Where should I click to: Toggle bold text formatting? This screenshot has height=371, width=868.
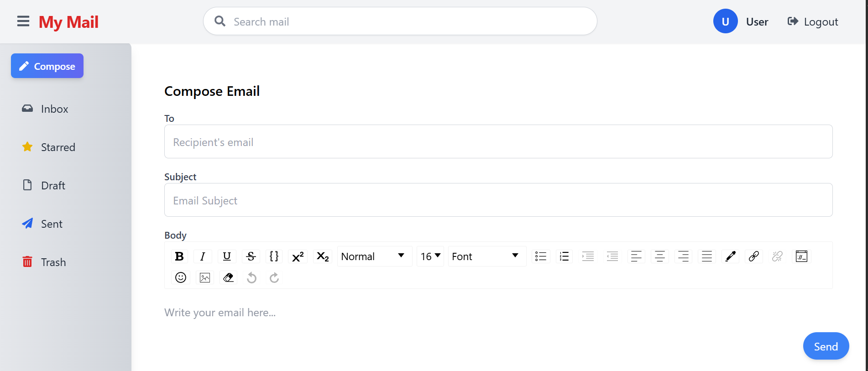(x=179, y=256)
